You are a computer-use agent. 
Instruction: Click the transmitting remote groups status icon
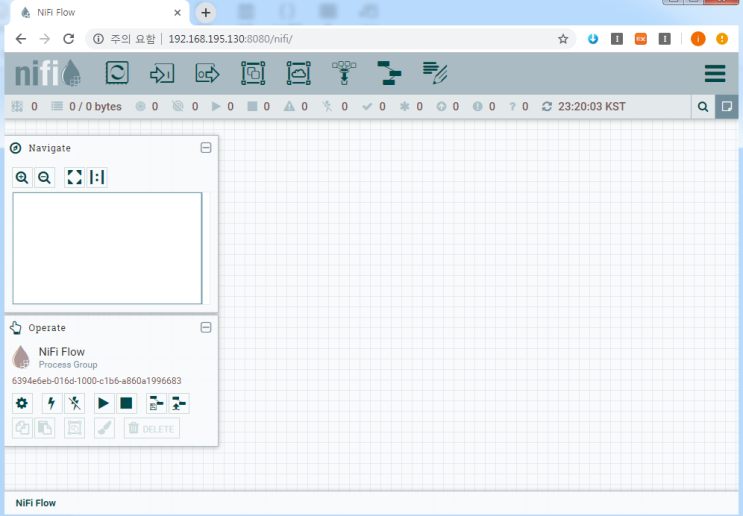(x=140, y=107)
